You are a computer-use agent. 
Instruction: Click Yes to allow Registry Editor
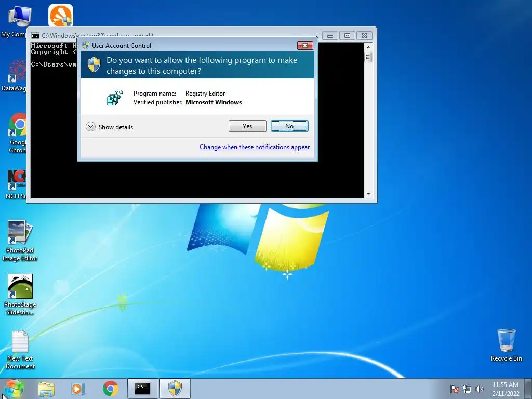(x=247, y=126)
